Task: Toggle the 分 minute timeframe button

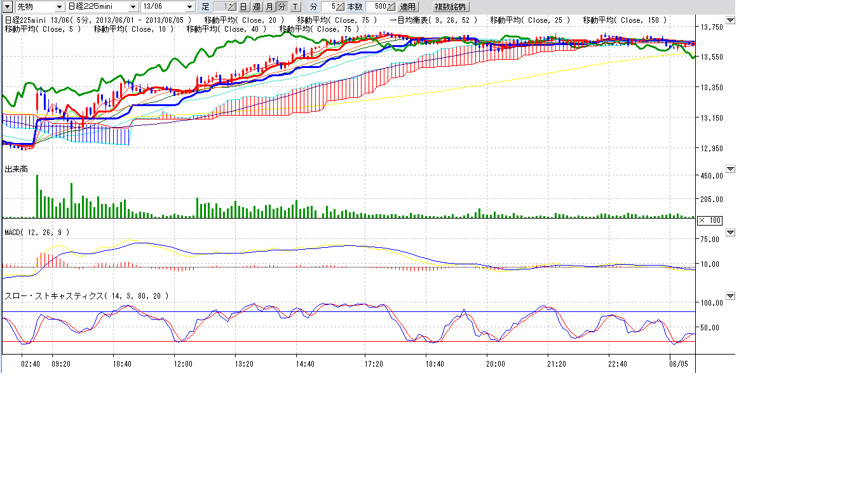Action: click(281, 6)
